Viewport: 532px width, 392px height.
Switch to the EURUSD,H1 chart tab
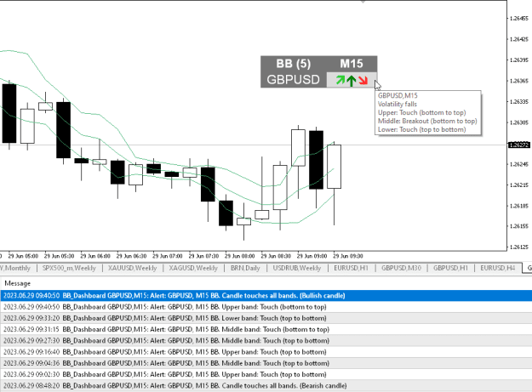pos(352,268)
